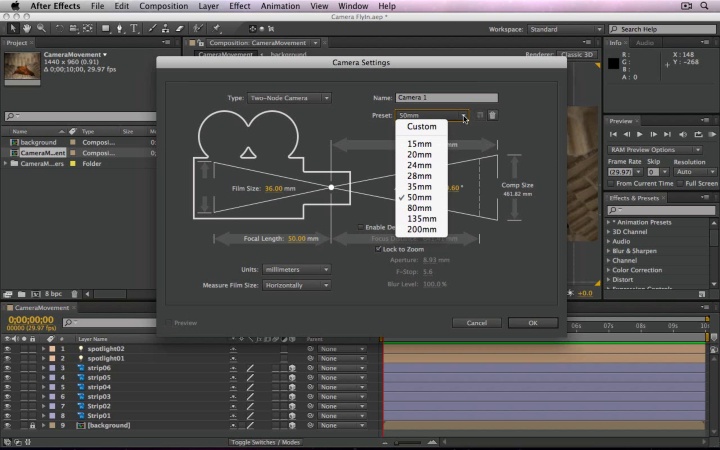Create new composition in Project panel
The width and height of the screenshot is (720, 450).
[36, 294]
